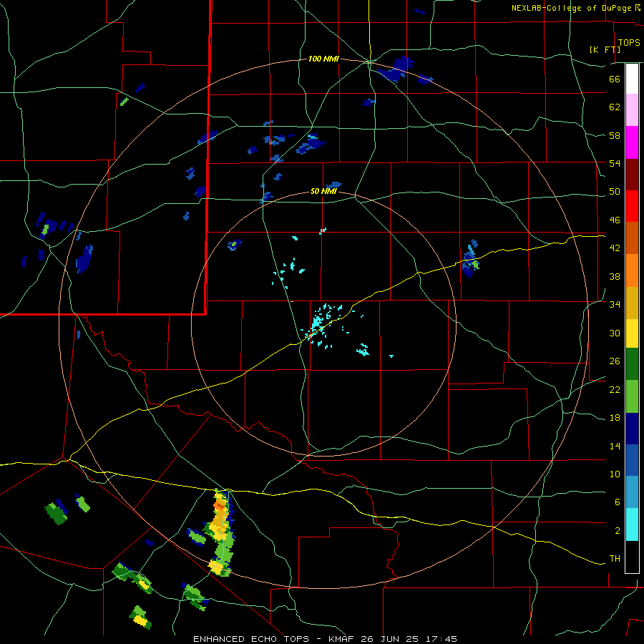Click the "TOPS" legend heading
The height and width of the screenshot is (644, 644).
tap(629, 42)
